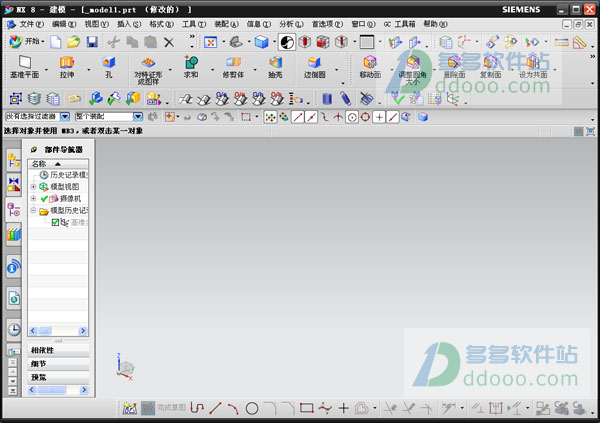Toggle the arc center snap option

pyautogui.click(x=352, y=117)
